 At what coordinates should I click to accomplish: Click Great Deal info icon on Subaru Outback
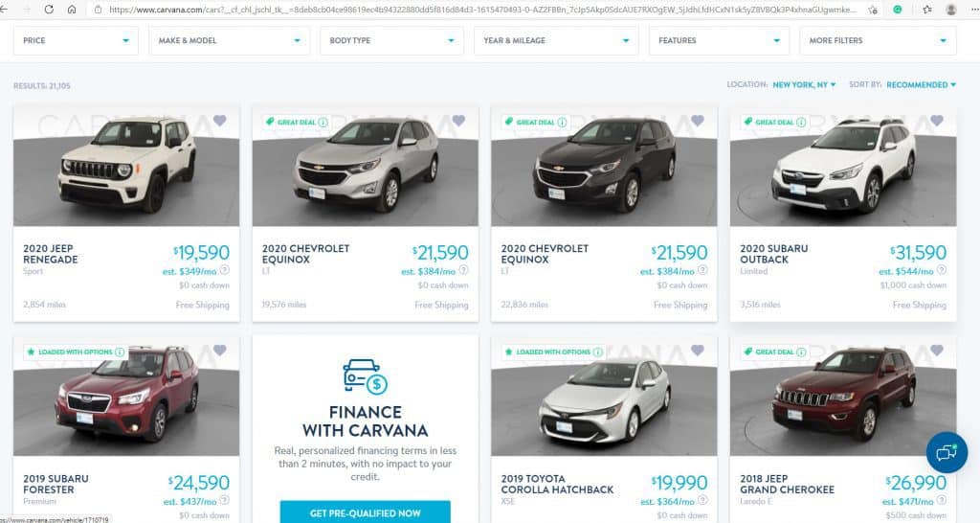[x=801, y=122]
